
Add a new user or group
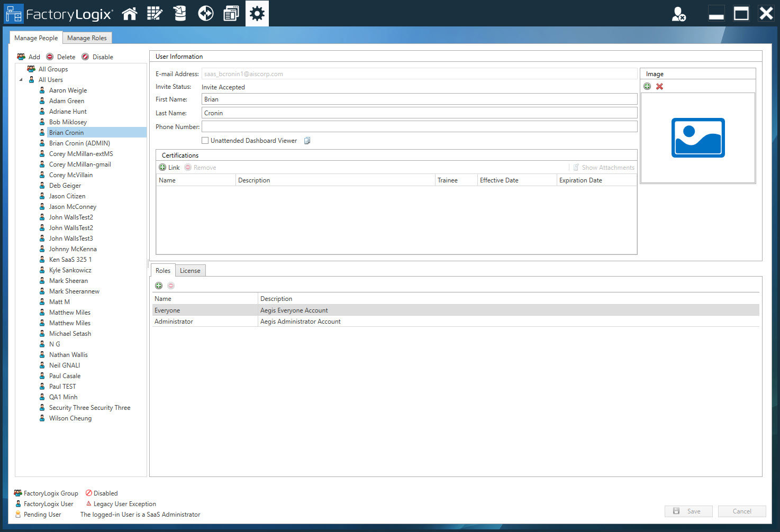29,57
